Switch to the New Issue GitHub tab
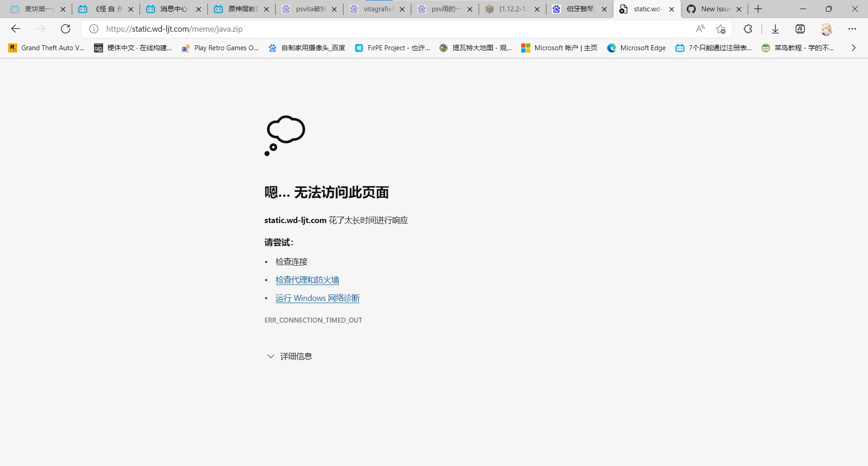 coord(713,9)
